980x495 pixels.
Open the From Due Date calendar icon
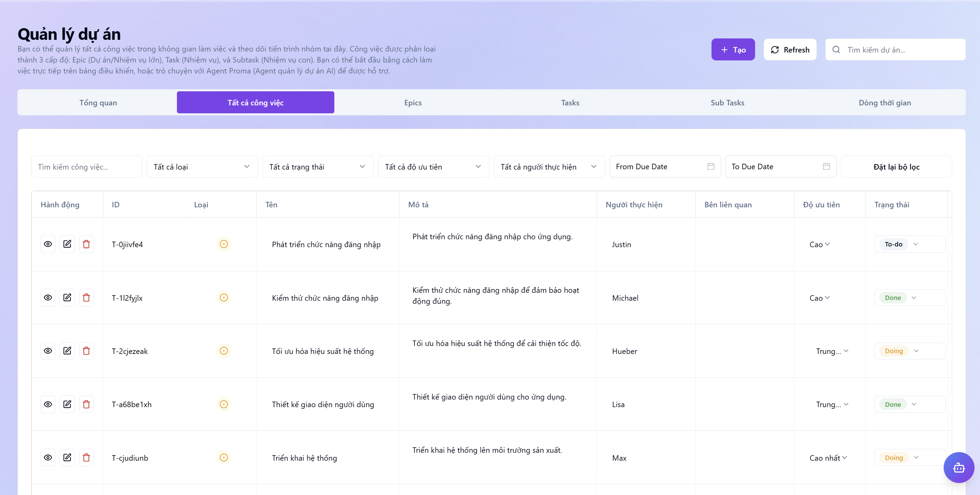(x=710, y=166)
